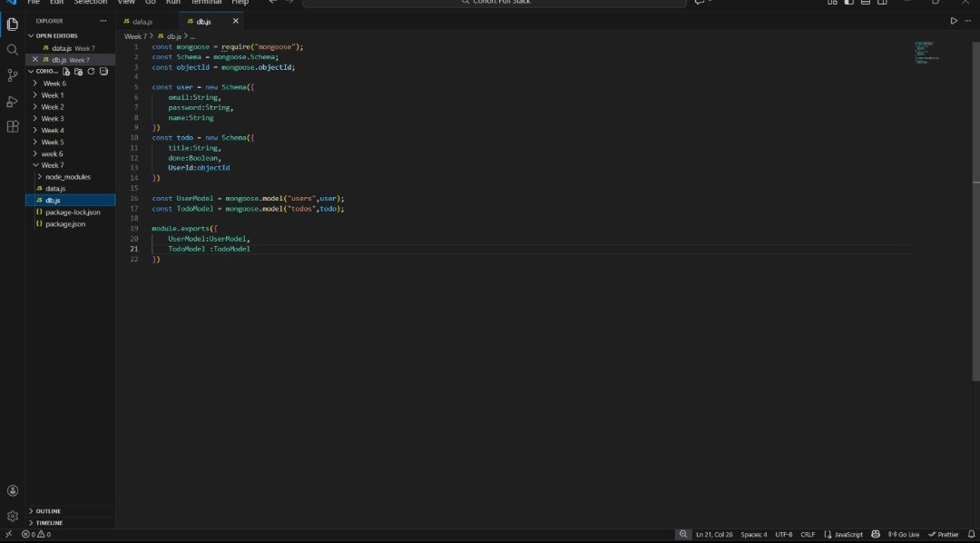Open the Run and Debug view
This screenshot has width=980, height=543.
[x=13, y=102]
